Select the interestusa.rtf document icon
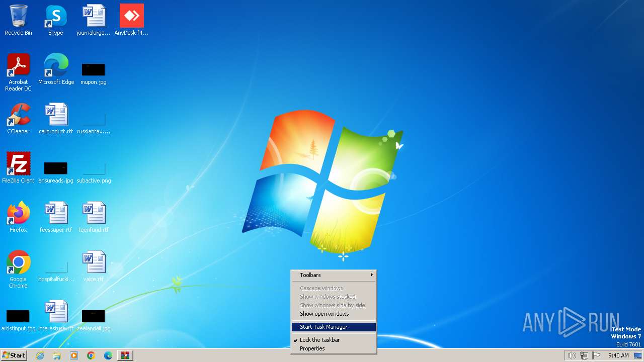Viewport: 644px width, 362px height. coord(56,316)
